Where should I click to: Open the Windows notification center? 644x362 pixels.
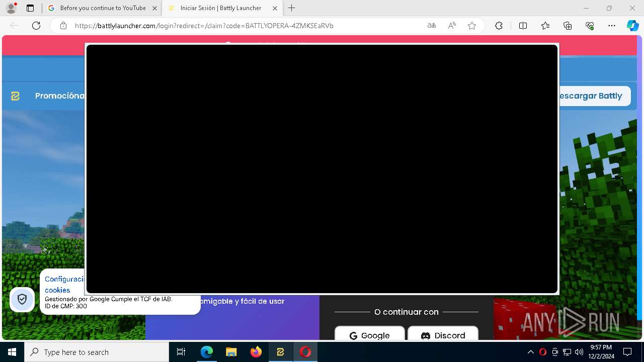[627, 352]
